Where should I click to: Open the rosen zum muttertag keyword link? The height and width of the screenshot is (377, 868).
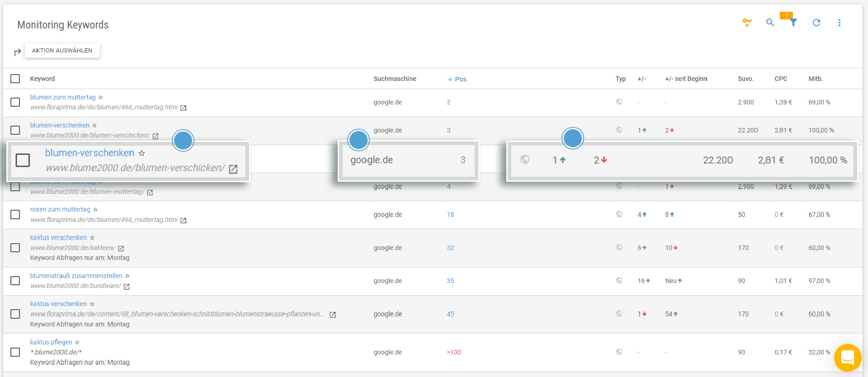point(60,209)
